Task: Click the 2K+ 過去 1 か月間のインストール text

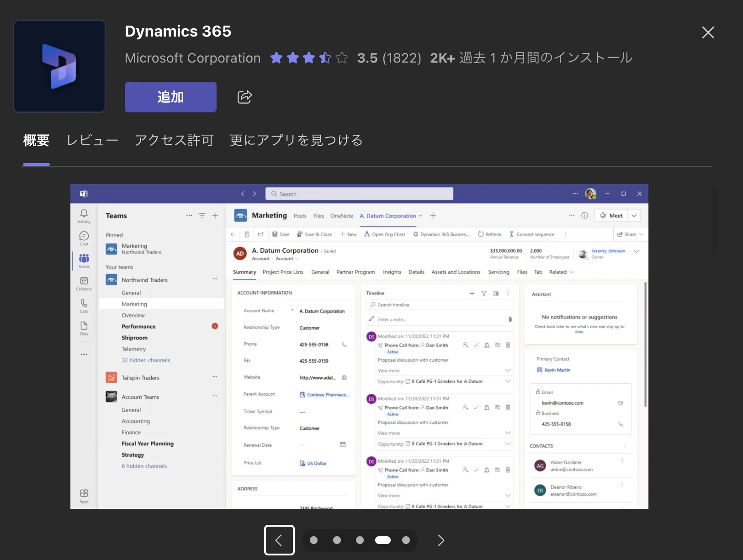Action: point(531,58)
